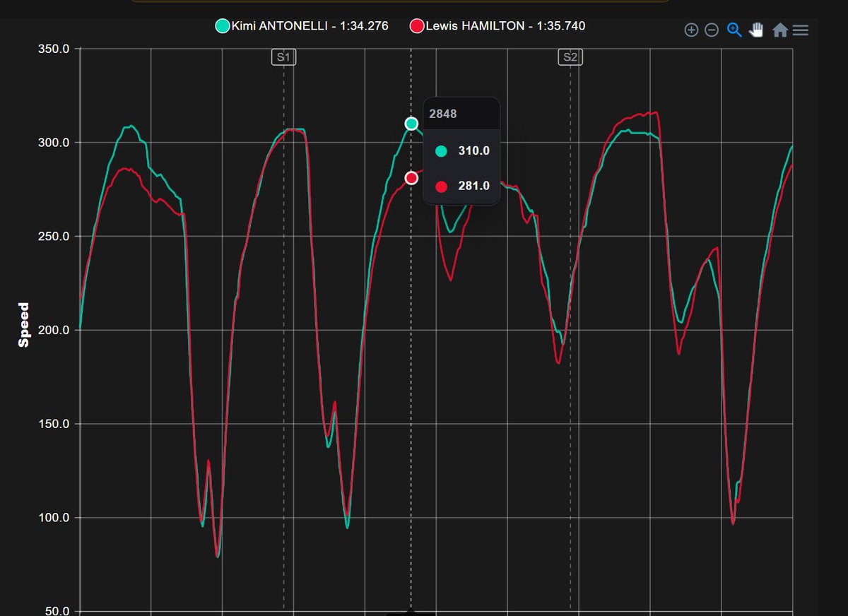
Task: Click the S2 sector marker label
Action: [x=570, y=57]
